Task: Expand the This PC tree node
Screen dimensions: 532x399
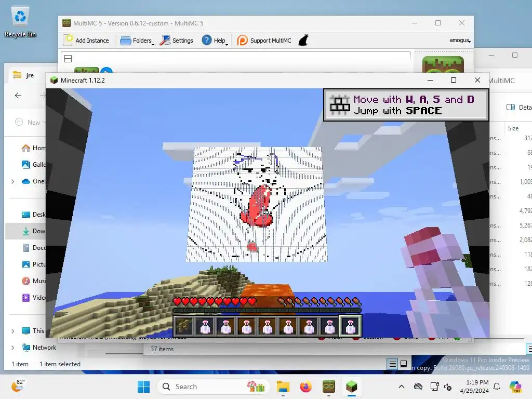Action: click(13, 331)
